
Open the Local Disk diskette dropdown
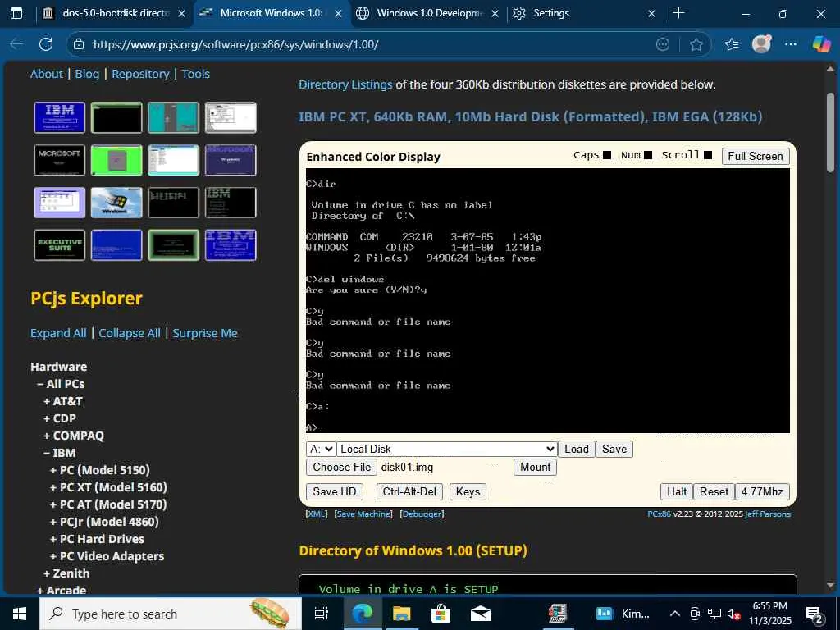click(x=447, y=449)
